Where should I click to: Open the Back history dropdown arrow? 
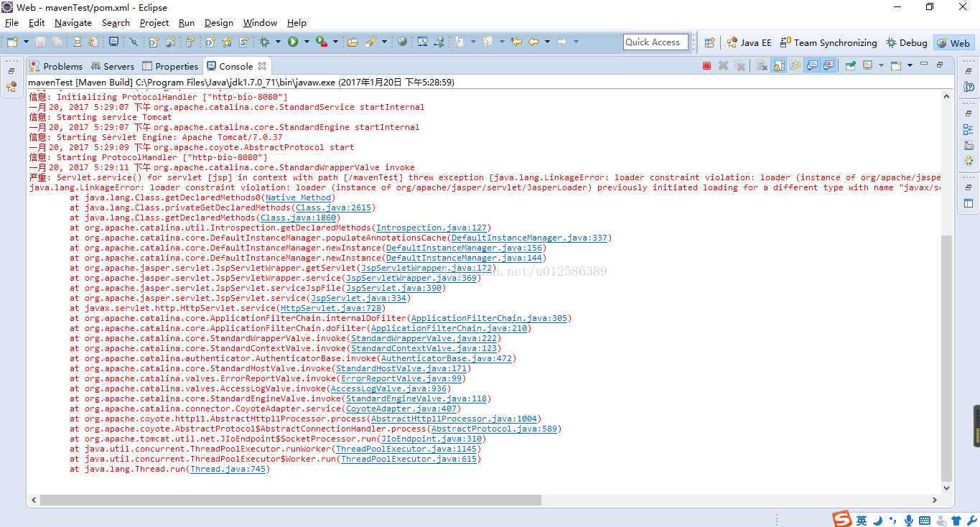click(547, 42)
